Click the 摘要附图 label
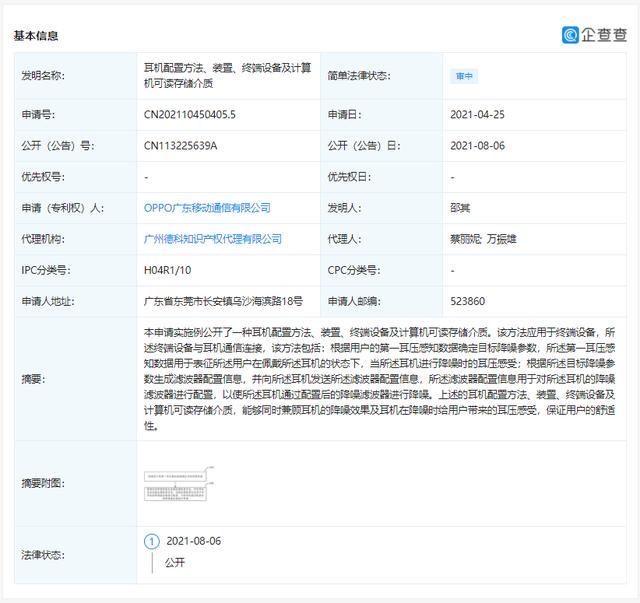This screenshot has width=640, height=603. click(43, 483)
